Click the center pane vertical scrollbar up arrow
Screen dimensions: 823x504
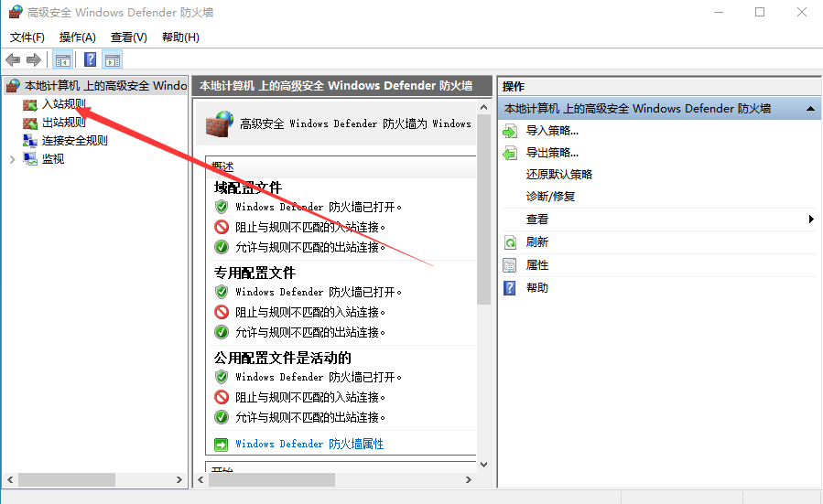(483, 108)
